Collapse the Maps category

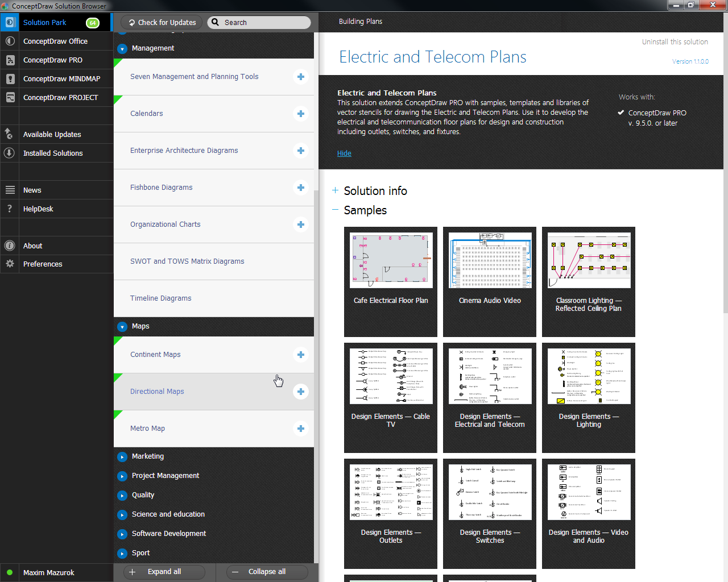122,327
